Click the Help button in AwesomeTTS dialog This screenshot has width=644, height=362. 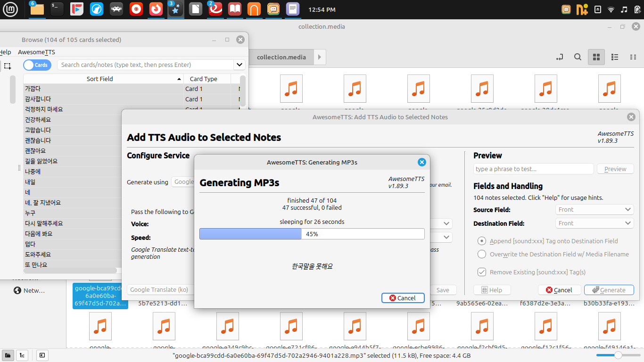pos(492,290)
